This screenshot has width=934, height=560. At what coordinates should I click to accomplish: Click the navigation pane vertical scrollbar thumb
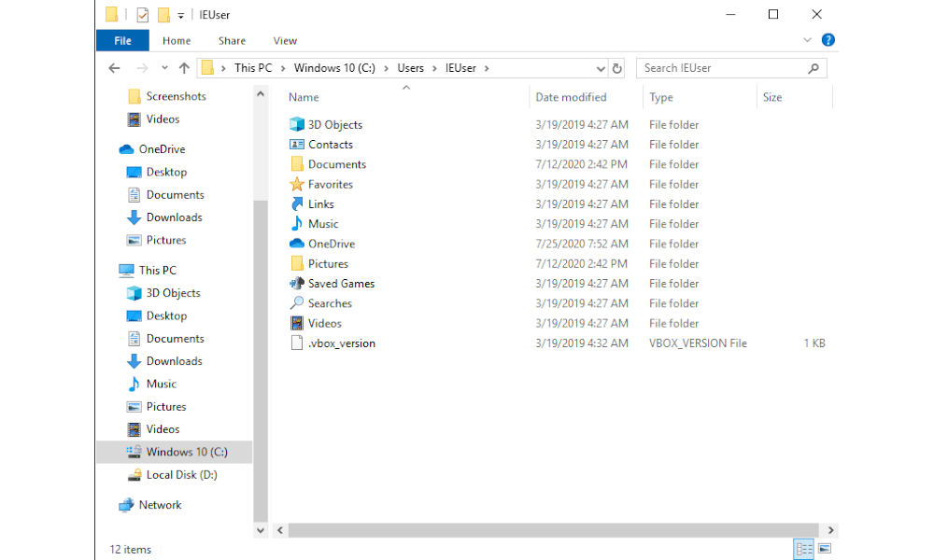(x=261, y=361)
